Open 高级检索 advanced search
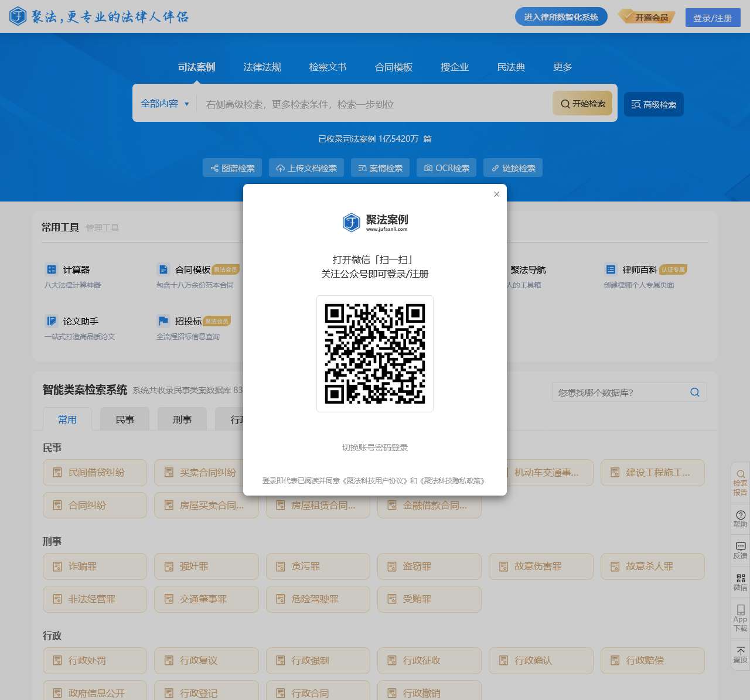 (x=654, y=104)
